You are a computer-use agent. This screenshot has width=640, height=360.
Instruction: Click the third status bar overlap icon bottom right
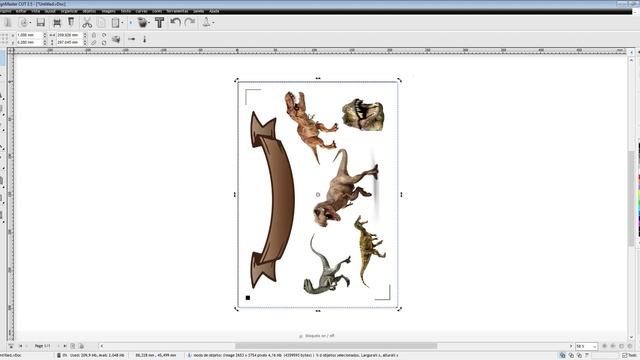click(579, 356)
